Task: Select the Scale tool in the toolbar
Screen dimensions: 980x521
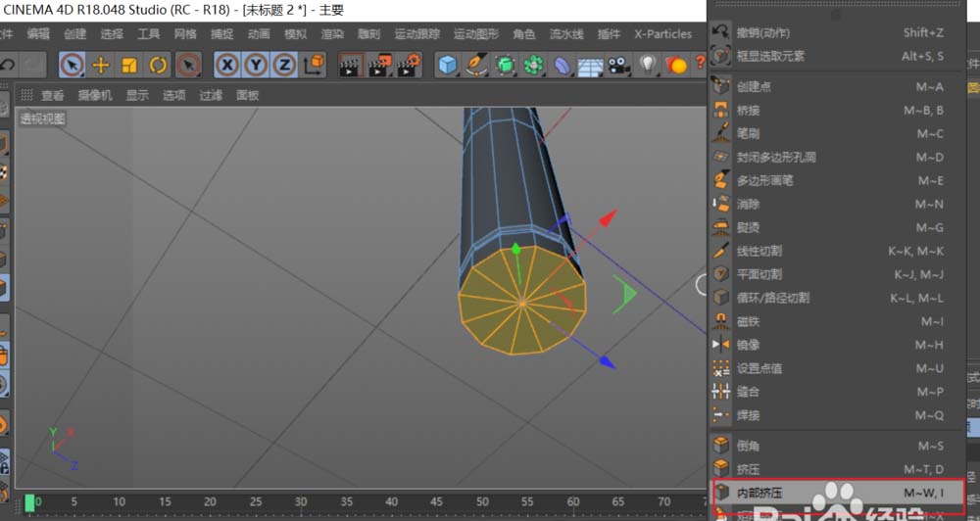Action: pos(129,65)
